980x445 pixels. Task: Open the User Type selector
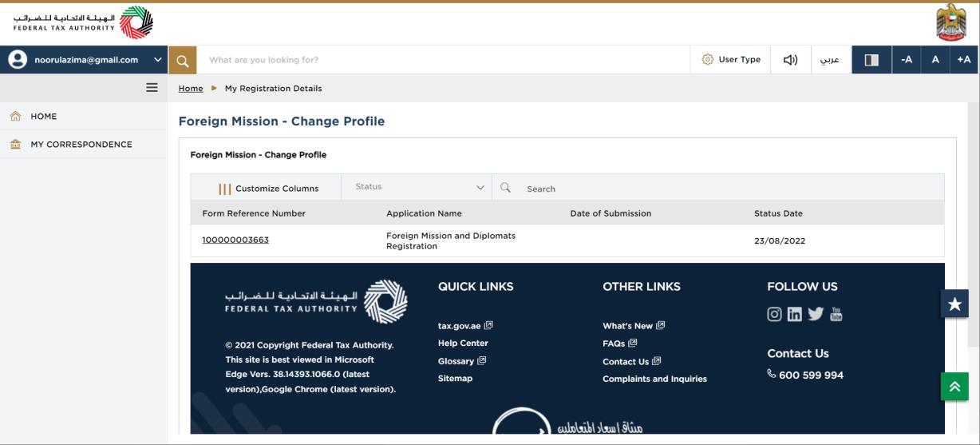731,60
